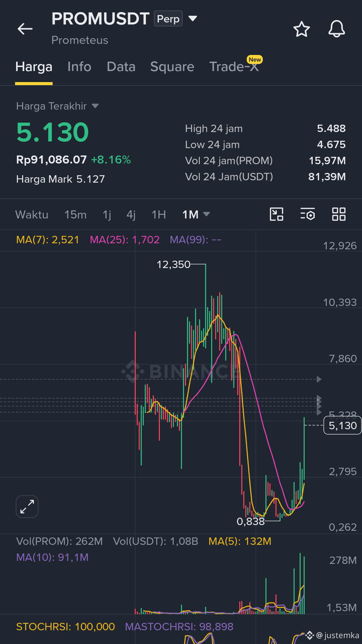
Task: Switch to the Harga tab
Action: click(34, 67)
